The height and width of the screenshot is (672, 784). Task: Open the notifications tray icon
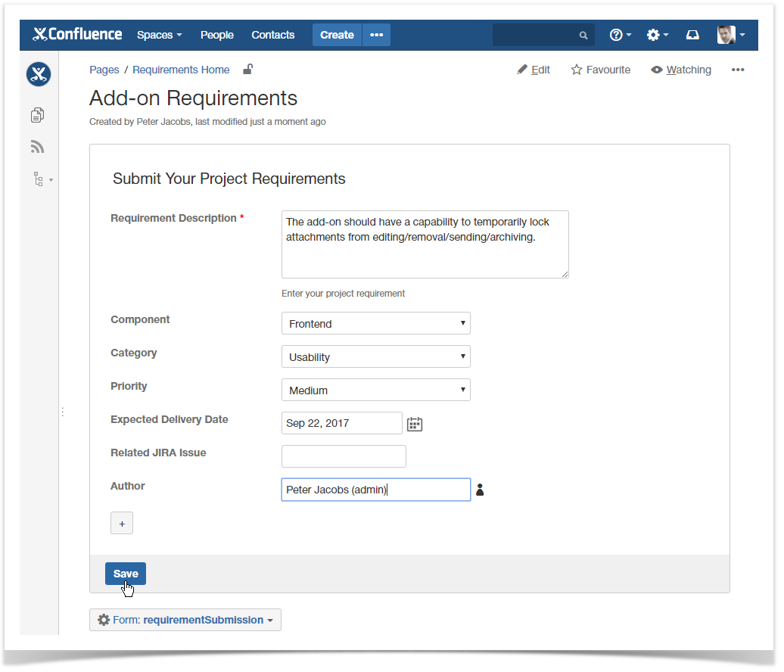[x=692, y=34]
